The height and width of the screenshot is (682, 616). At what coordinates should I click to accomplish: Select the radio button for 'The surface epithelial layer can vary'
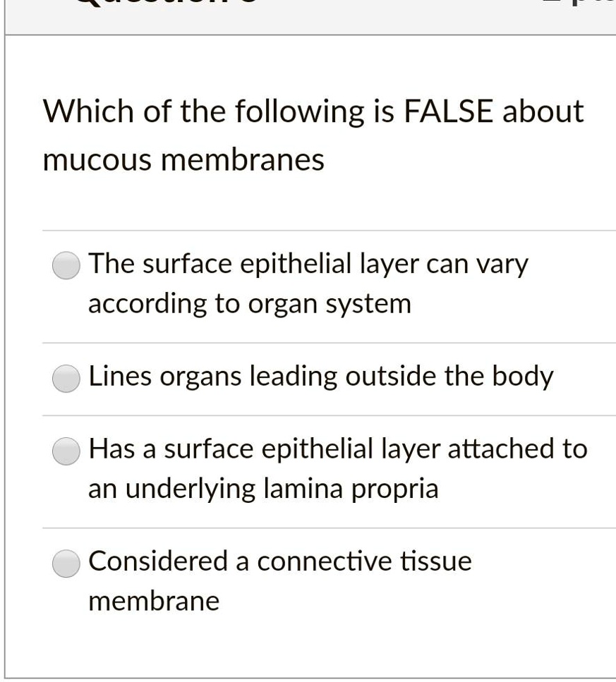pos(65,266)
